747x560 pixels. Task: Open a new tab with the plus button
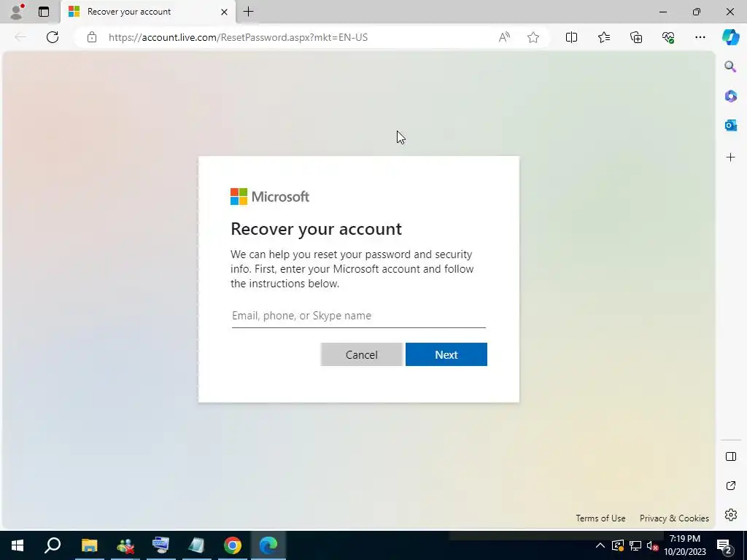[248, 12]
